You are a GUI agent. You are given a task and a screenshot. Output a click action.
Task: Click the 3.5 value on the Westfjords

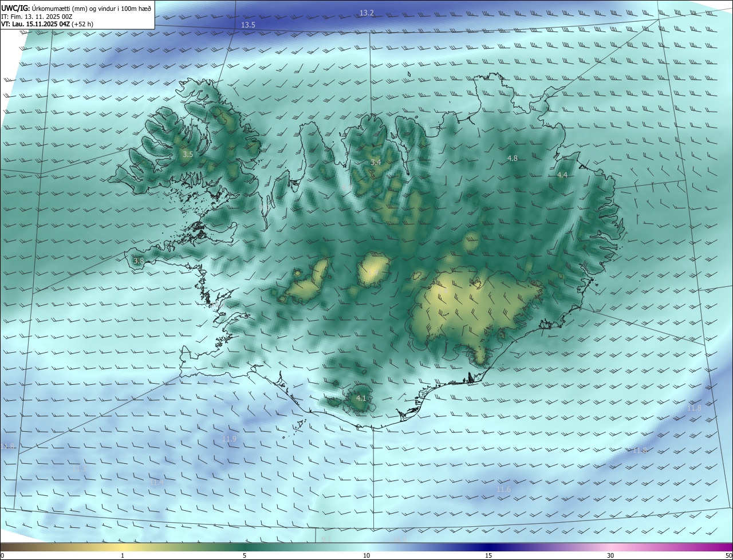188,154
